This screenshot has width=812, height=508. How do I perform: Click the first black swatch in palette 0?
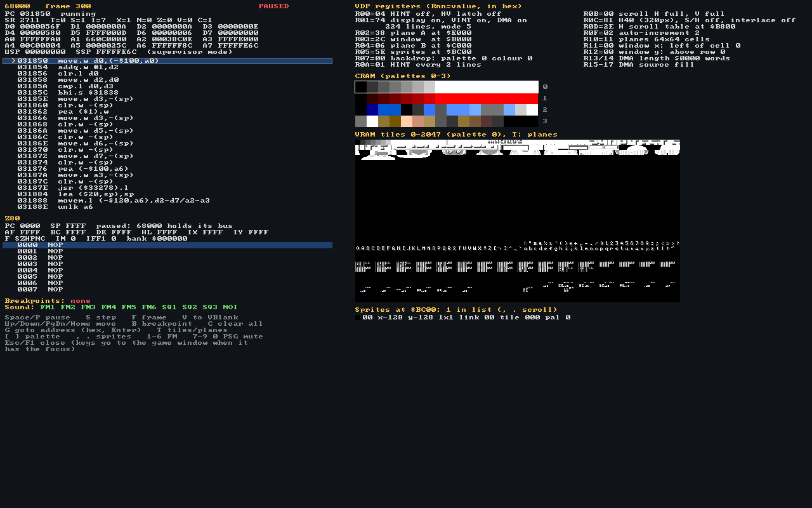(361, 87)
